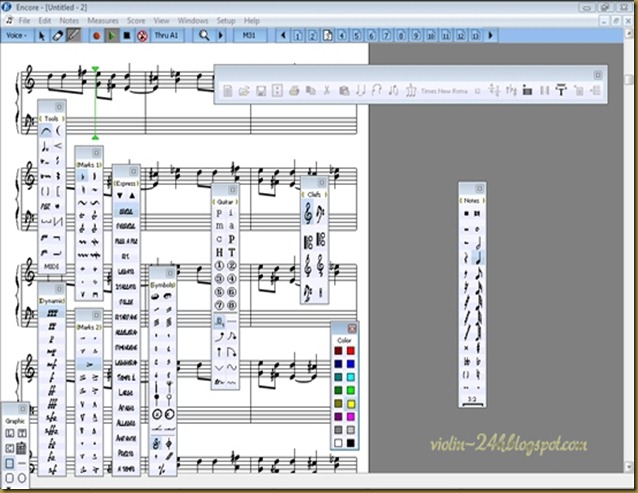
Task: Select circled string number 1 in Guitar palette
Action: (219, 266)
